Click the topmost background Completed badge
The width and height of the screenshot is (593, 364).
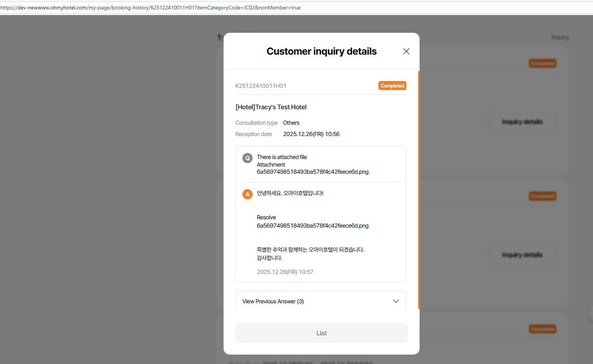tap(542, 63)
